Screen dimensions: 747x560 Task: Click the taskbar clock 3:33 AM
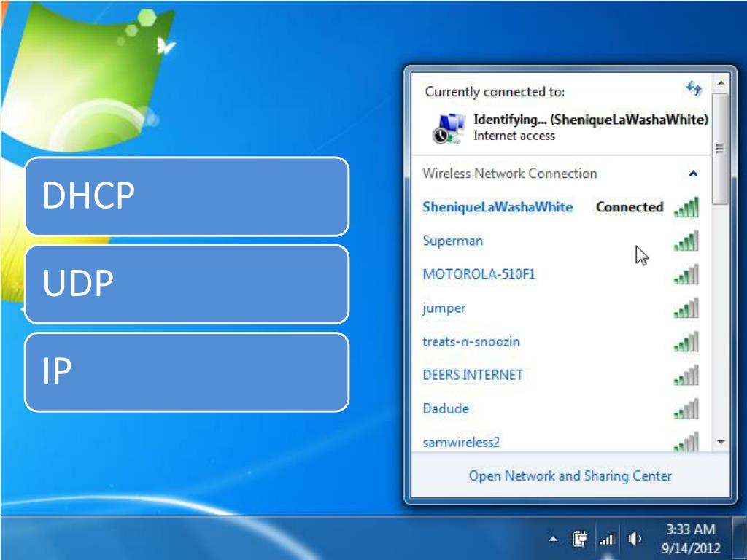(690, 529)
